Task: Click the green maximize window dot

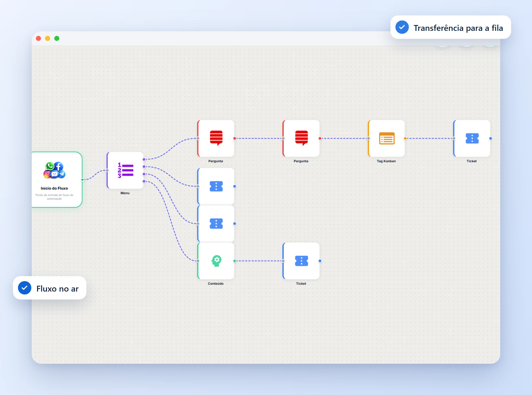Action: pos(57,38)
